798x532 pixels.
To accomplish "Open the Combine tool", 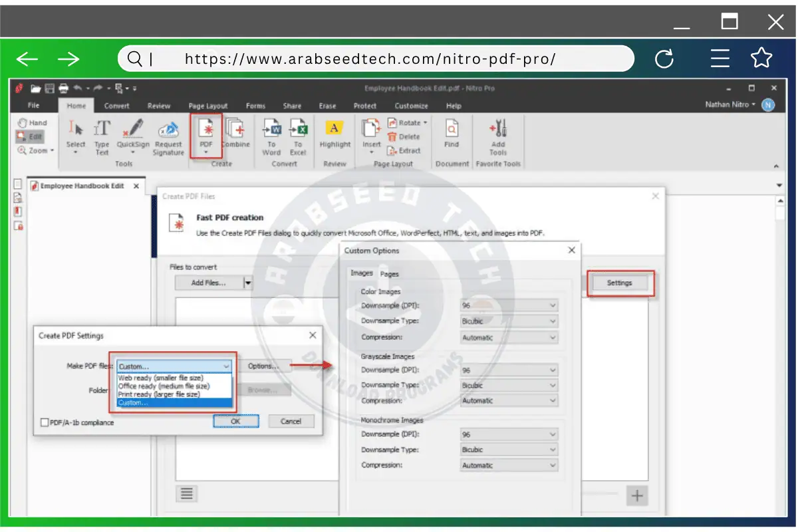I will (236, 136).
